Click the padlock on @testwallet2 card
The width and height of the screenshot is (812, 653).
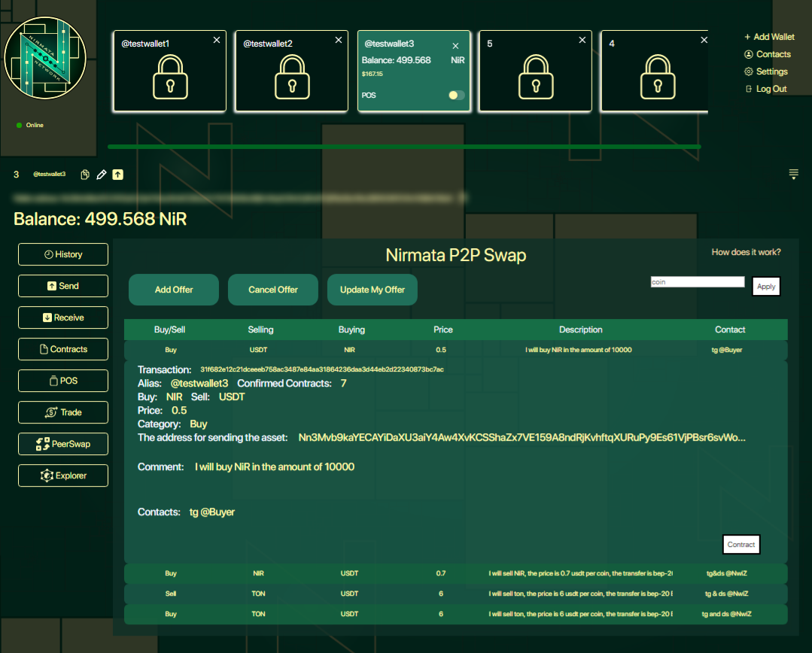[291, 77]
